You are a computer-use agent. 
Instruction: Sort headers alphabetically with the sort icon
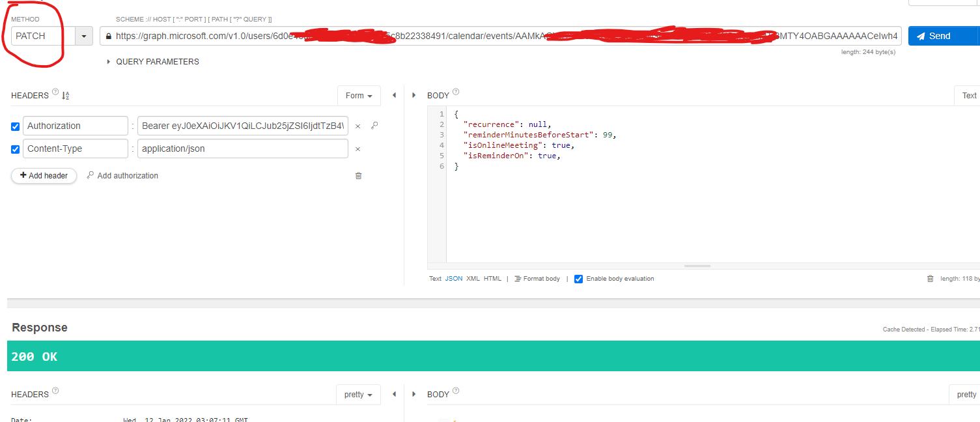tap(66, 96)
